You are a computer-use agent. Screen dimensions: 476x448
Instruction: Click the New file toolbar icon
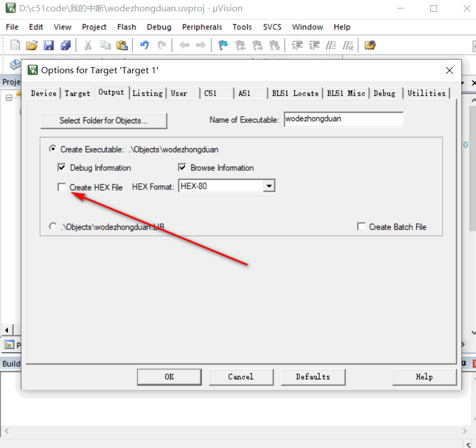point(15,46)
